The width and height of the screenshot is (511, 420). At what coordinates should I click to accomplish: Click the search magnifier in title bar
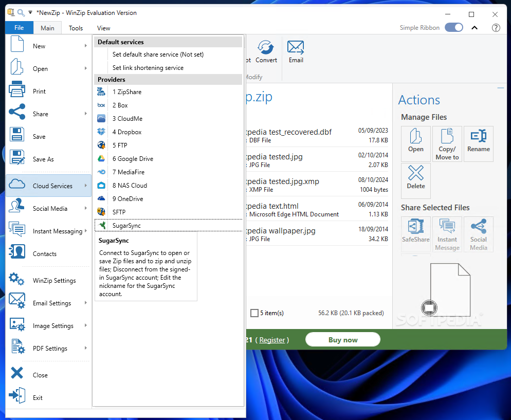pos(21,13)
